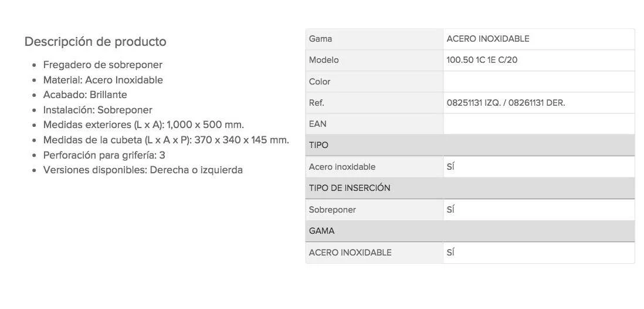The image size is (644, 309).
Task: Click the Medidas de la cubeta line
Action: 166,140
